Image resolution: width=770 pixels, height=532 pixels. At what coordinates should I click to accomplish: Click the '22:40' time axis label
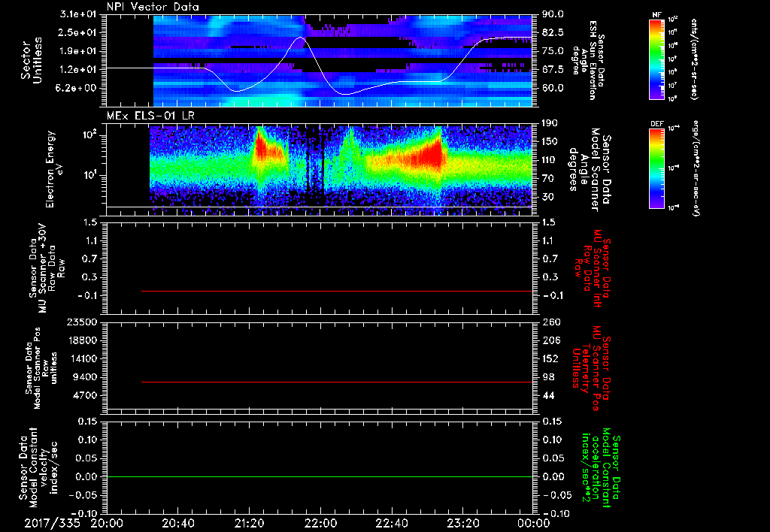coord(391,523)
